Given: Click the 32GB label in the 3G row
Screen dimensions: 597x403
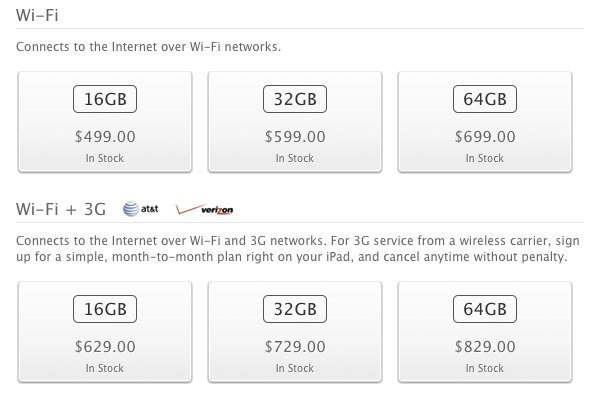Looking at the screenshot, I should point(295,309).
